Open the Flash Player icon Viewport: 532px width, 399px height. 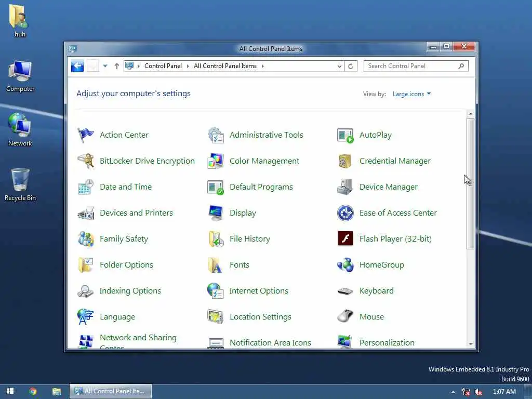point(345,238)
